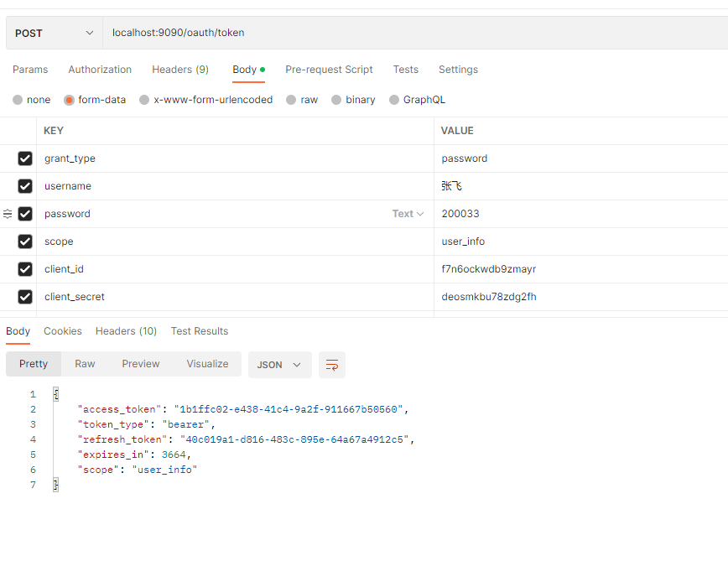The width and height of the screenshot is (728, 561).
Task: Open the POST method dropdown
Action: tap(55, 33)
